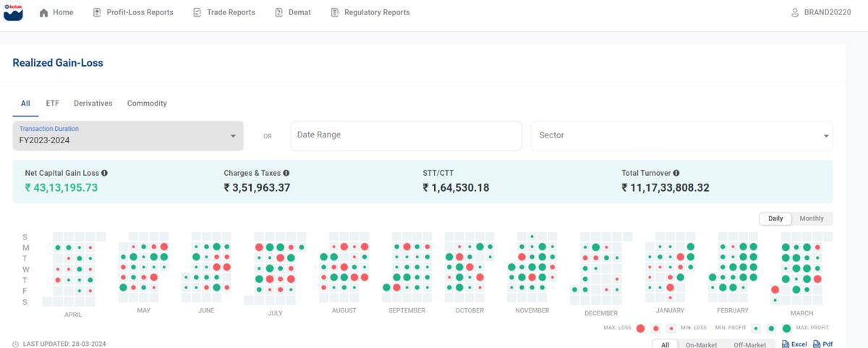Click the Regulatory Reports icon
Image resolution: width=868 pixels, height=348 pixels.
[x=334, y=12]
